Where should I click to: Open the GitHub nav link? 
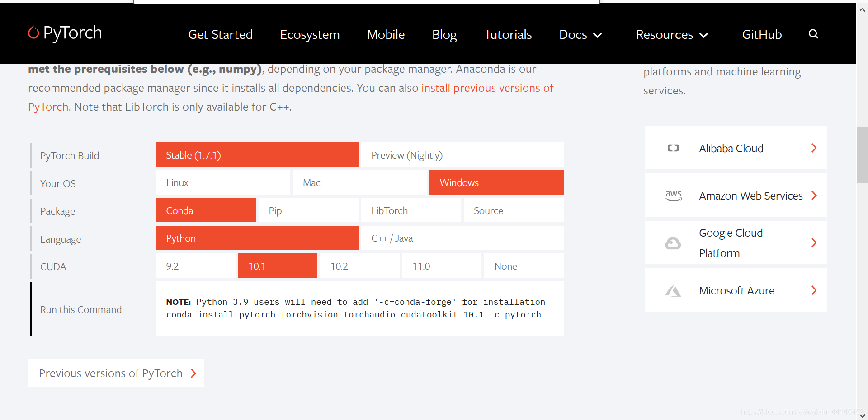[x=762, y=35]
